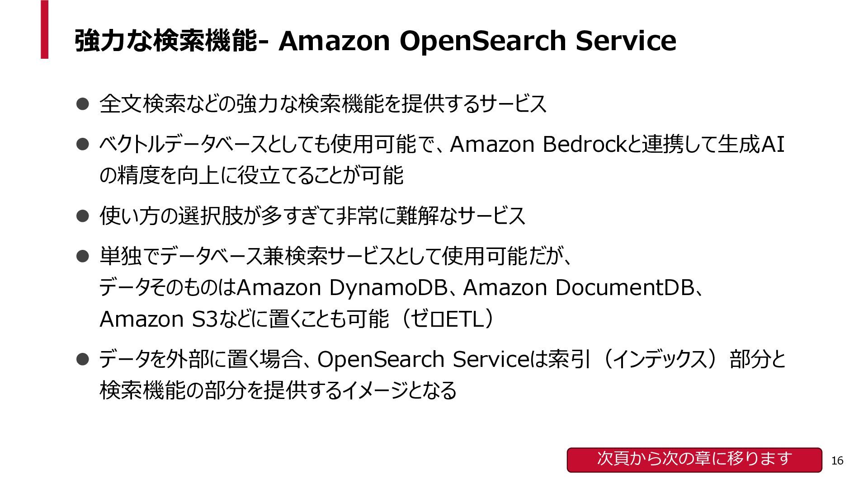Click bullet dot beside 使い方の選択肢 line
Screen dimensions: 868x488
(82, 216)
